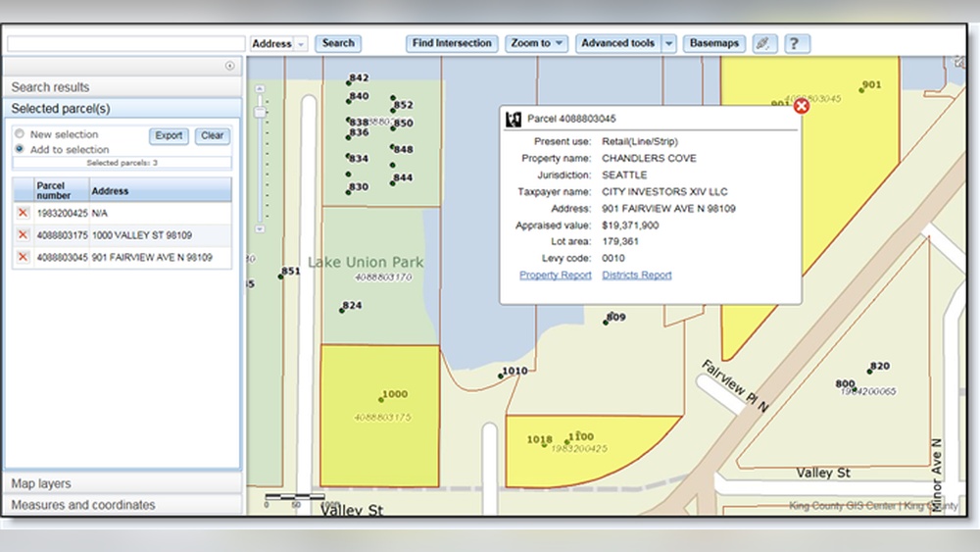
Task: Expand the Zoom to dropdown
Action: (x=536, y=44)
